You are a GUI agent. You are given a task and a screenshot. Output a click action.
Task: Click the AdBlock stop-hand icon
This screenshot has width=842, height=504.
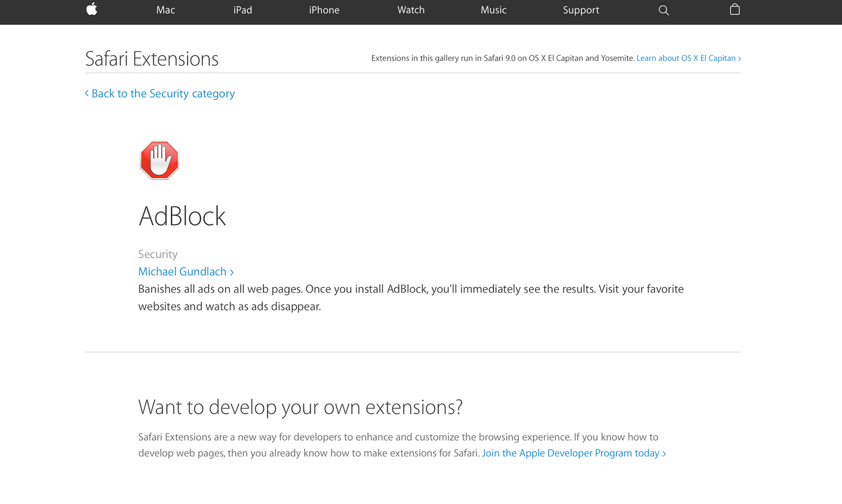[x=159, y=160]
